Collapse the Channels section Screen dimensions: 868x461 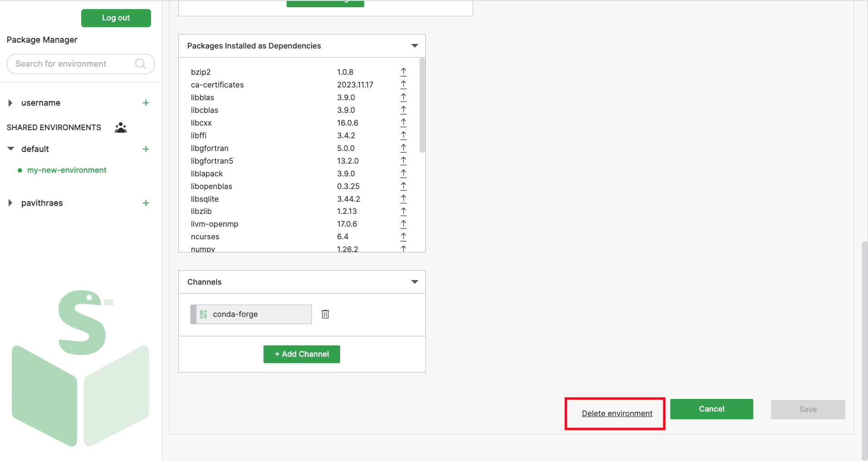pos(414,282)
